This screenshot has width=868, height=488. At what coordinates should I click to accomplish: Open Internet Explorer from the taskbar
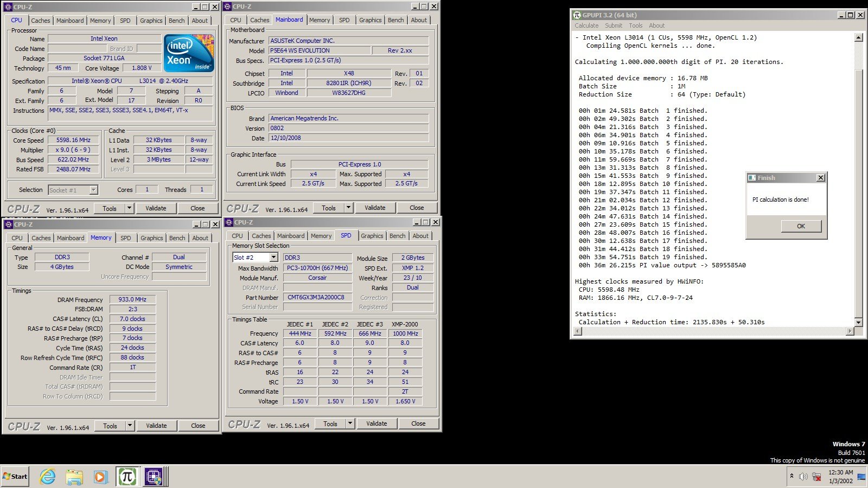coord(48,477)
